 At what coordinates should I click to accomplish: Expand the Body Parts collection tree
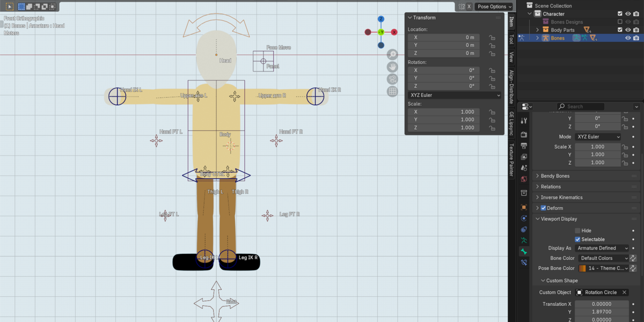537,30
